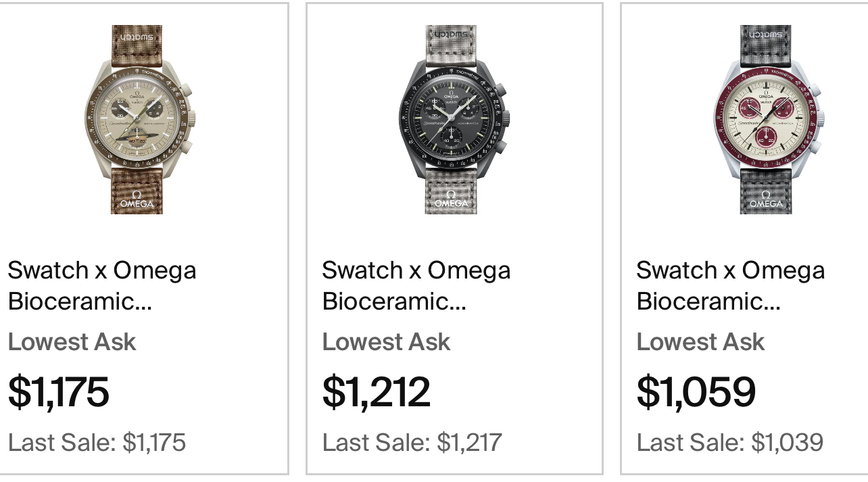The height and width of the screenshot is (482, 868).
Task: Select the $1,212 lowest ask price
Action: [376, 391]
